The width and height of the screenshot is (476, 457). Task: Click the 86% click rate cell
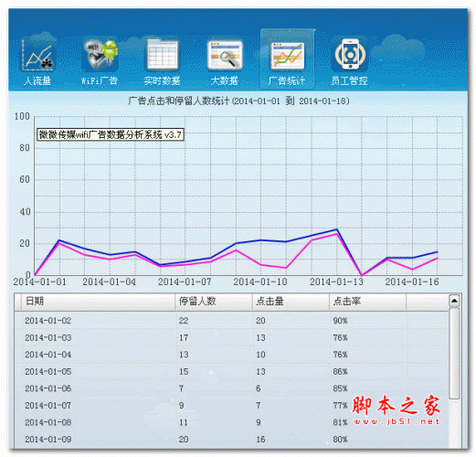tap(340, 371)
